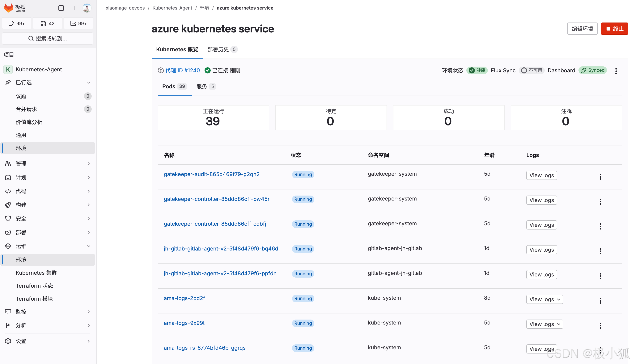Open the kebab menu beside Synced badge
631x364 pixels.
tap(616, 71)
